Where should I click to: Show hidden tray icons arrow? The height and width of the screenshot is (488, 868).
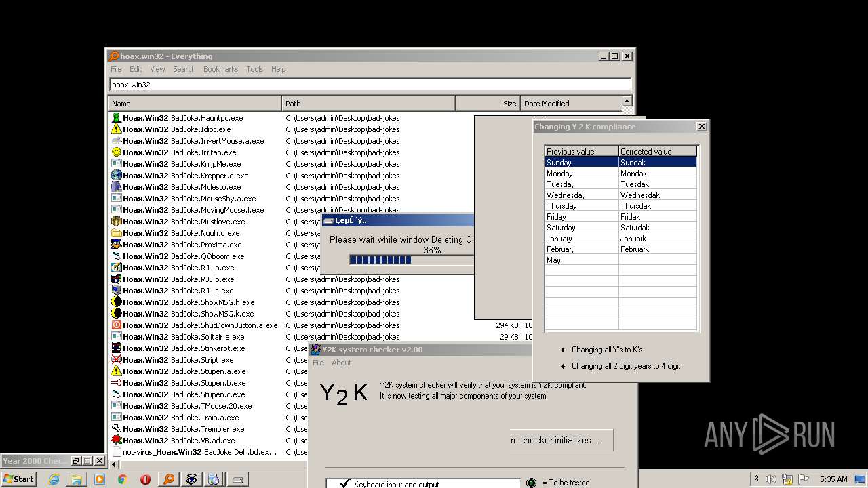pyautogui.click(x=756, y=479)
